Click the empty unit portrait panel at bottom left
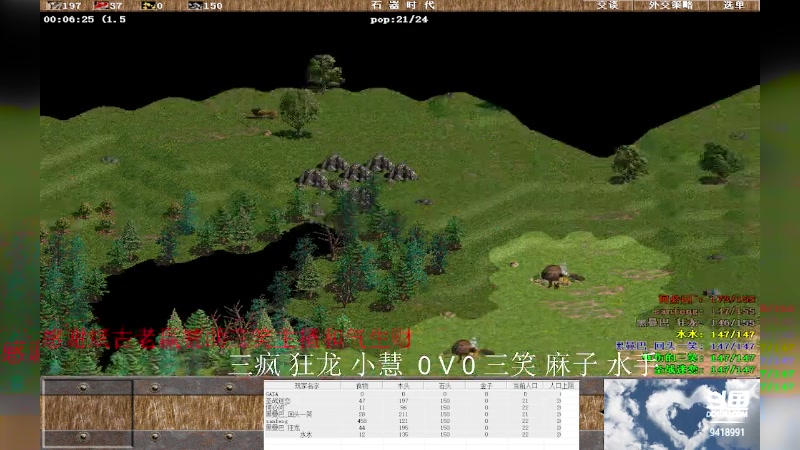Screen dimensions: 800x450 click(x=87, y=413)
